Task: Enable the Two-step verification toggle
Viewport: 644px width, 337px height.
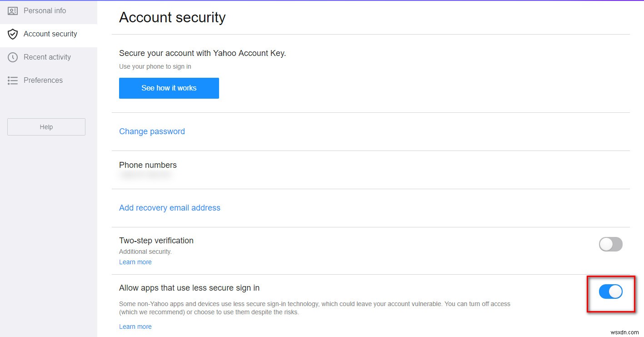Action: click(x=610, y=244)
